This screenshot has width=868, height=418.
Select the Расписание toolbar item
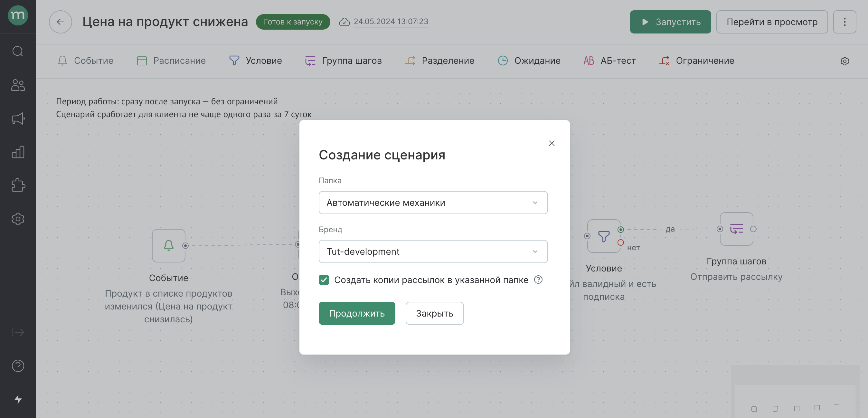click(x=171, y=61)
